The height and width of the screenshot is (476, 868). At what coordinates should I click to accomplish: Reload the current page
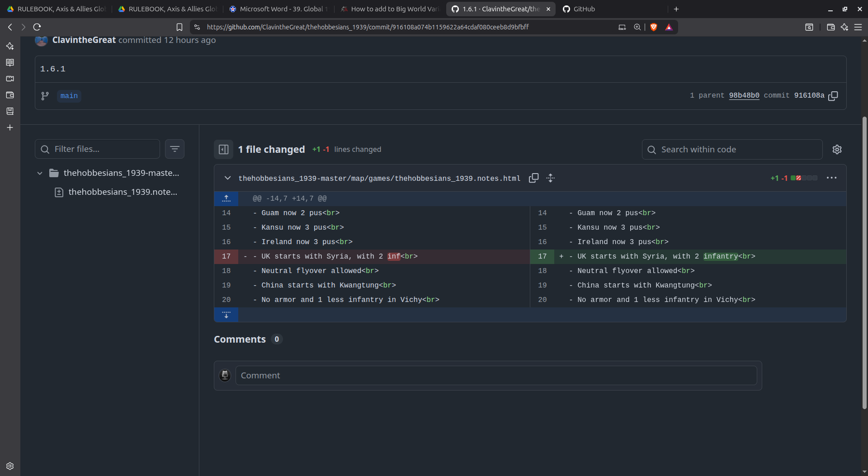pos(37,27)
